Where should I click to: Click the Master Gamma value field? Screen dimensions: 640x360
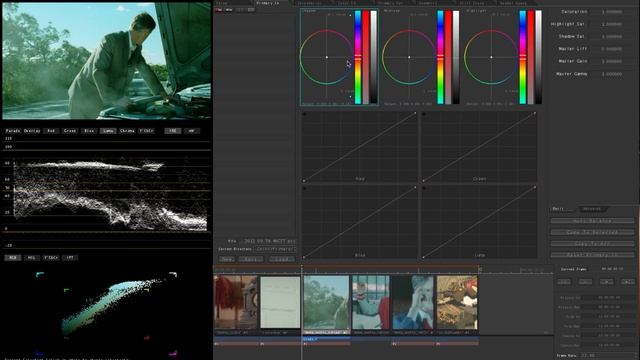611,74
